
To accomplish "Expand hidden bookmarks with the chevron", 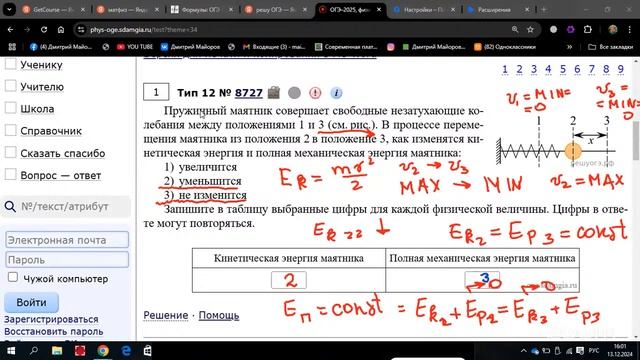I will [569, 47].
